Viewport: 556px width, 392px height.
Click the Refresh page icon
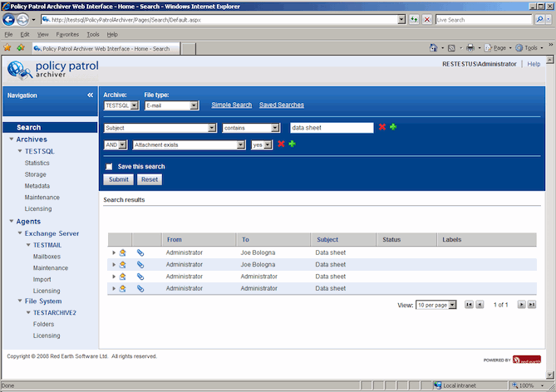point(414,19)
